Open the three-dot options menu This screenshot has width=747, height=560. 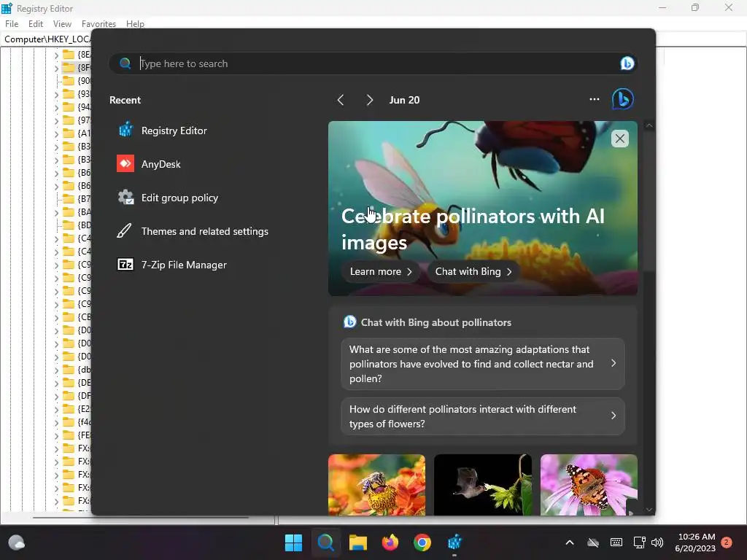[x=594, y=99]
